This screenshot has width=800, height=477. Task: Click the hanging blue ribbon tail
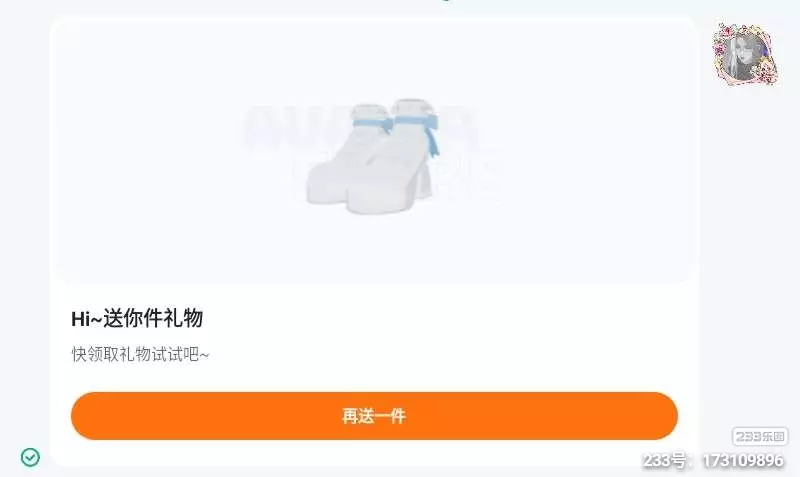tap(432, 139)
